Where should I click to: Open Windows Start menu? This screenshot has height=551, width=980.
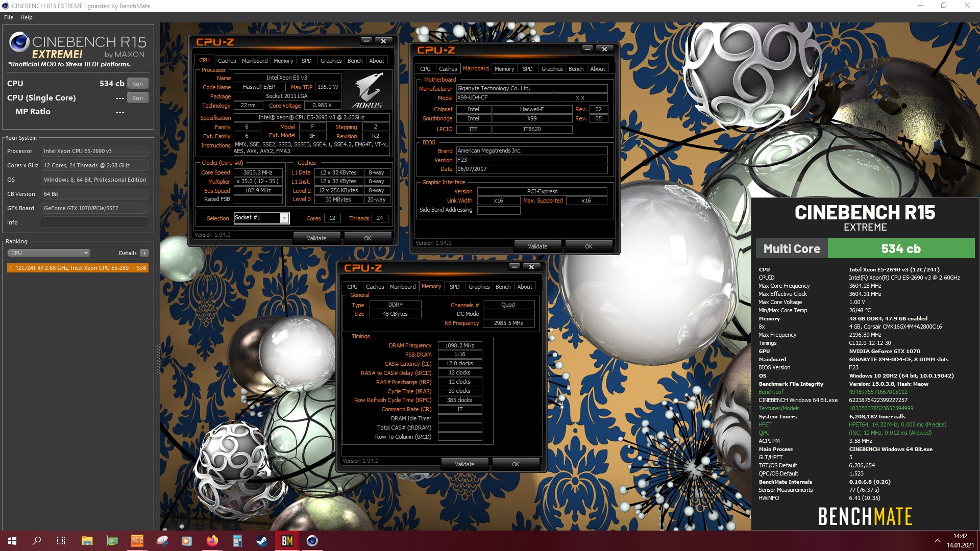tap(12, 541)
